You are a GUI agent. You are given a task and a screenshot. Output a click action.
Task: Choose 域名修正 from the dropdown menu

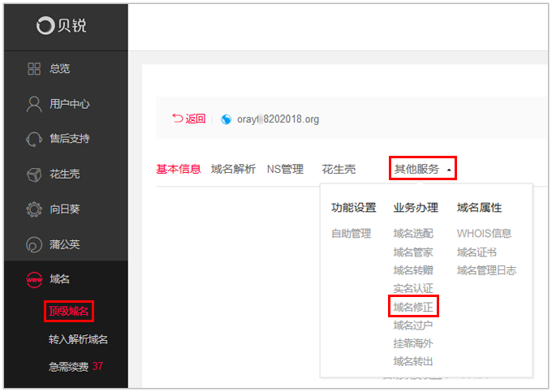tap(413, 306)
